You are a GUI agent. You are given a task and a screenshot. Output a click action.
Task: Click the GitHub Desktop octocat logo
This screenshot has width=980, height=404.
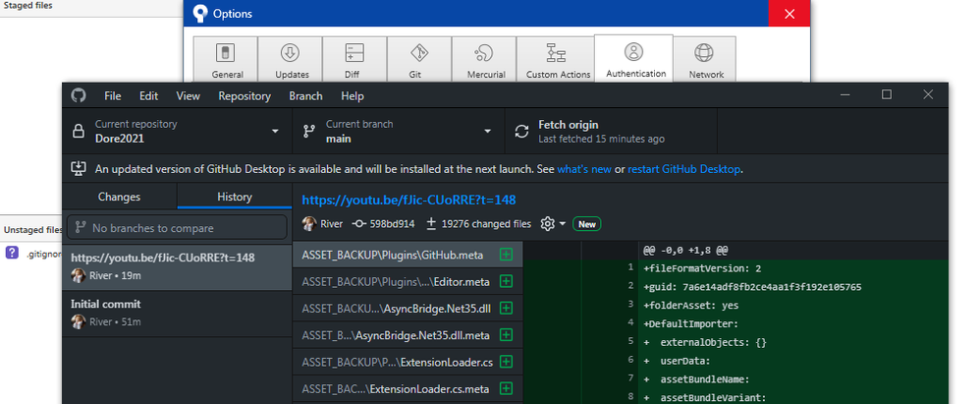(79, 95)
